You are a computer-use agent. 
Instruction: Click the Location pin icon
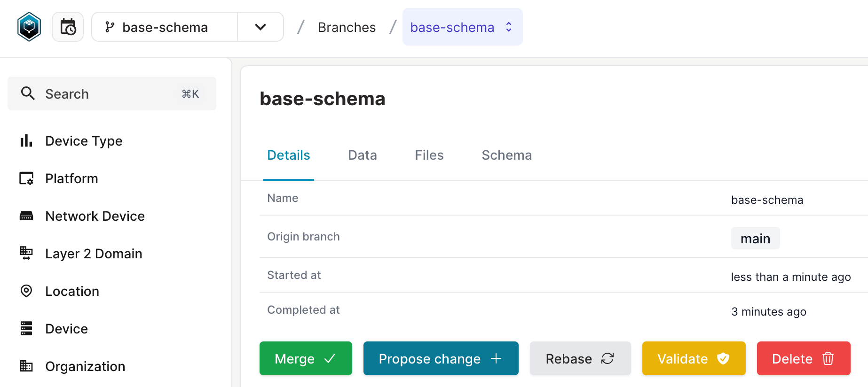pyautogui.click(x=26, y=291)
